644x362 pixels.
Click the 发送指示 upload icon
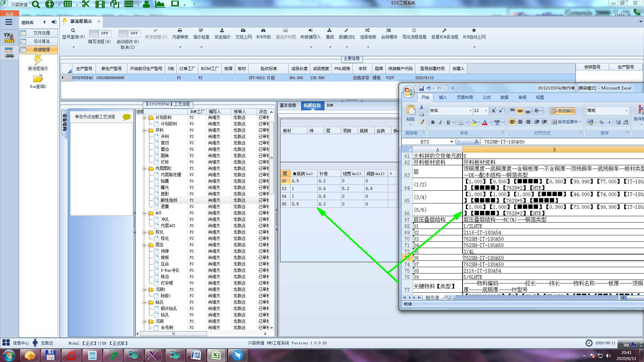point(222,31)
